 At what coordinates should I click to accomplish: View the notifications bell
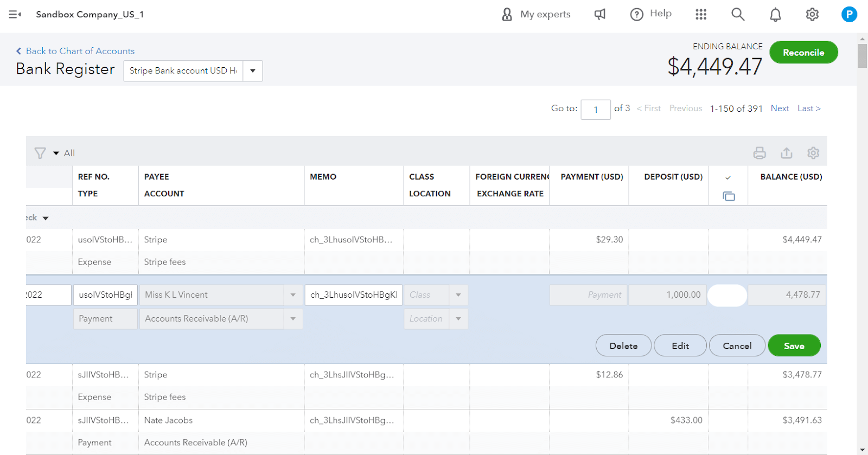(x=776, y=15)
